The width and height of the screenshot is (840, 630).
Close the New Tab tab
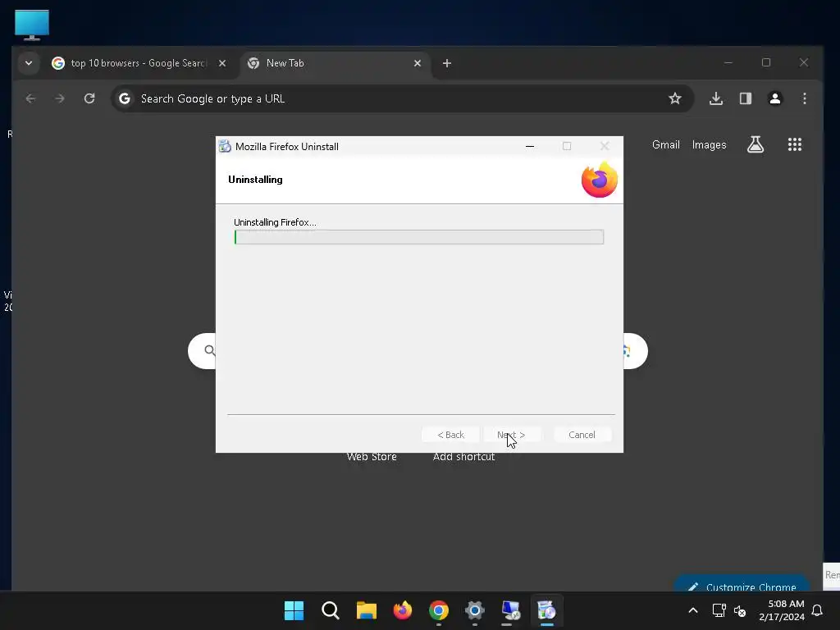(418, 63)
